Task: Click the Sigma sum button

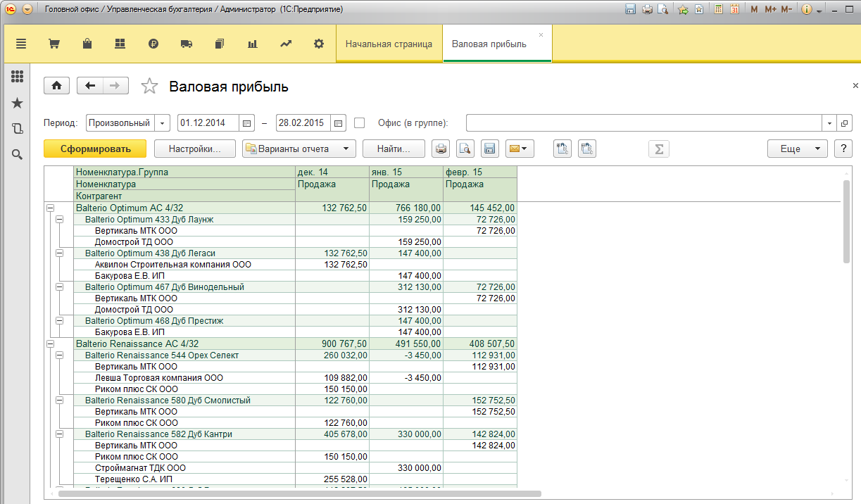Action: pyautogui.click(x=659, y=149)
